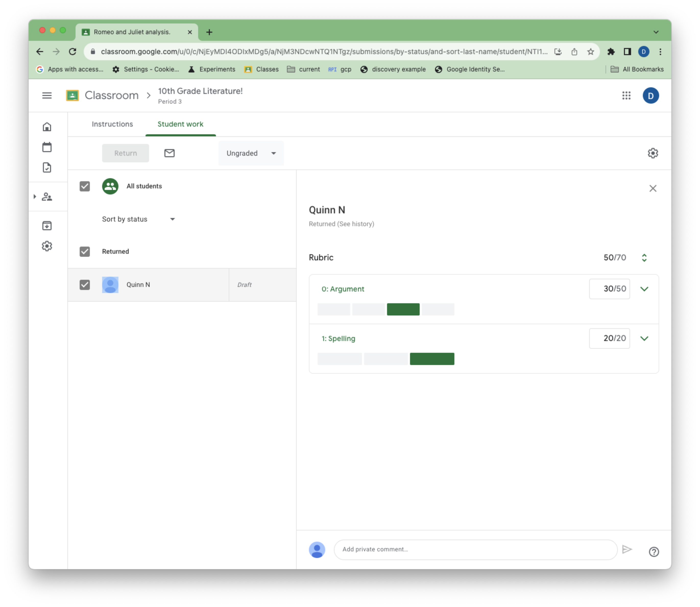Toggle checkbox for All students

tap(85, 186)
